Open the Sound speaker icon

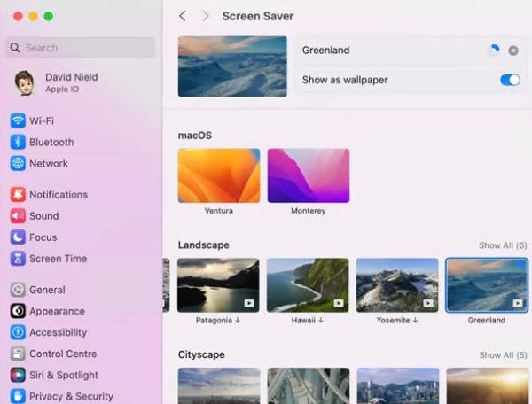click(18, 215)
